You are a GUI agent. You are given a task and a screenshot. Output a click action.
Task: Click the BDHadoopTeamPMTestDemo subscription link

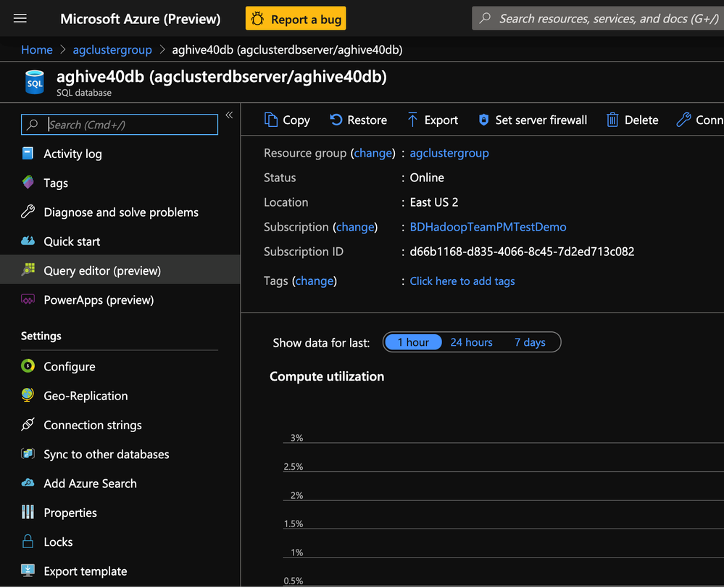pos(488,227)
